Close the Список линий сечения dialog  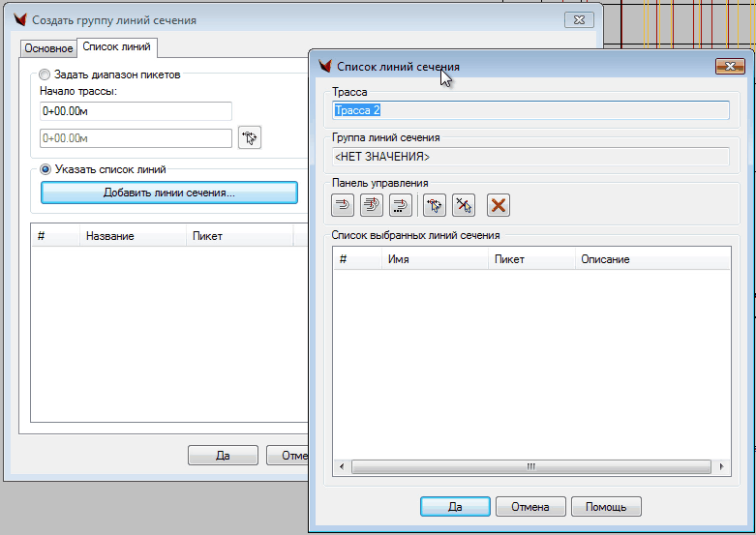click(x=728, y=67)
